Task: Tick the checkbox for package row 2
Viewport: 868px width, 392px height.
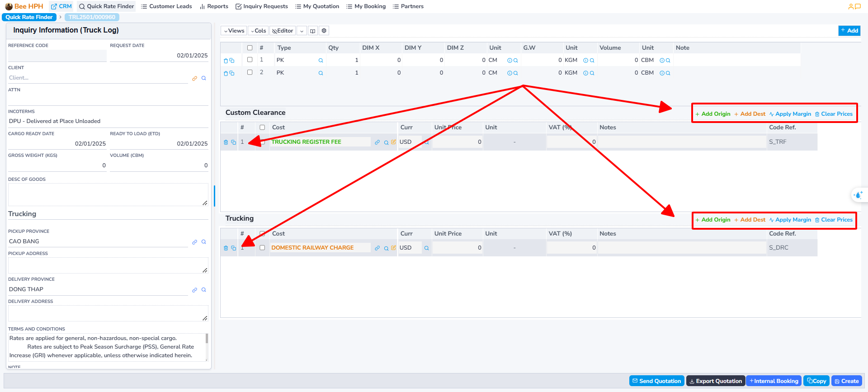Action: pos(250,72)
